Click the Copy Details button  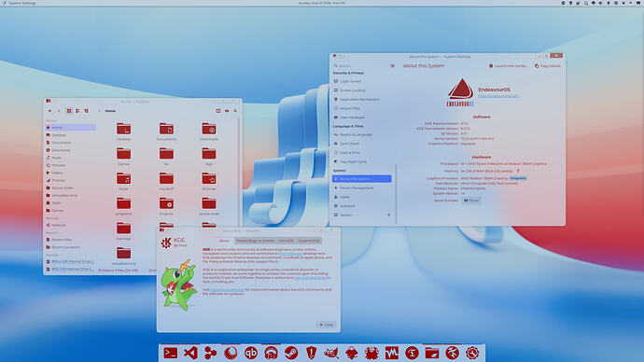548,65
